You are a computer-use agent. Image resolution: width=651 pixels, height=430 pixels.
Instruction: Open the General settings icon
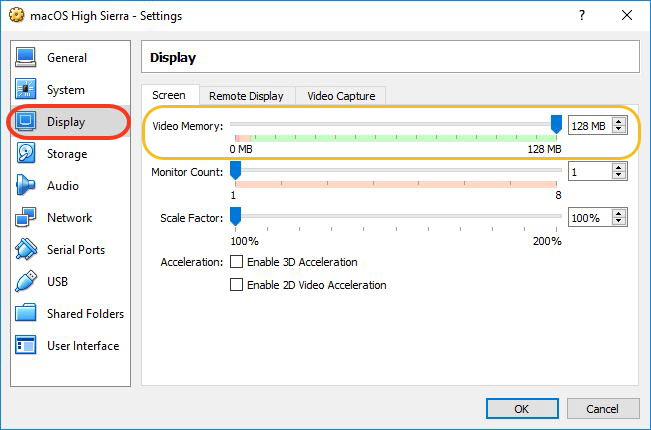26,58
